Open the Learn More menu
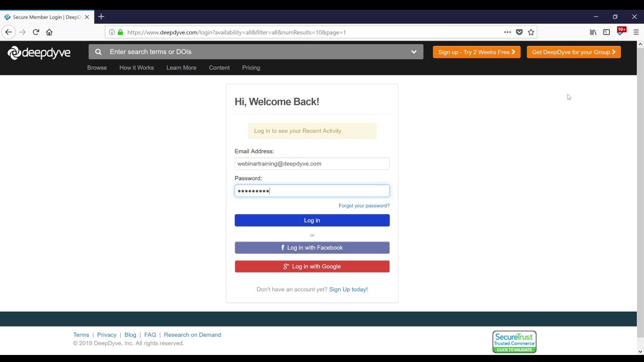 click(x=181, y=68)
